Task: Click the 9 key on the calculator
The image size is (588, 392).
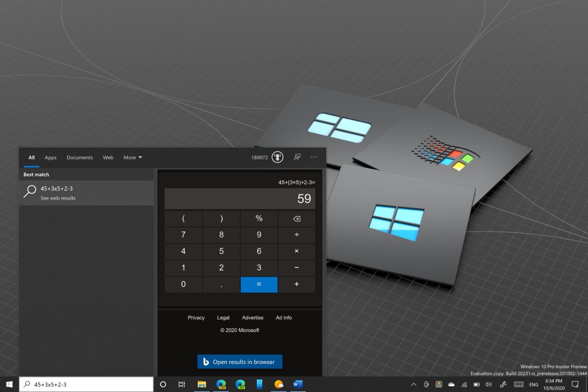Action: coord(259,235)
